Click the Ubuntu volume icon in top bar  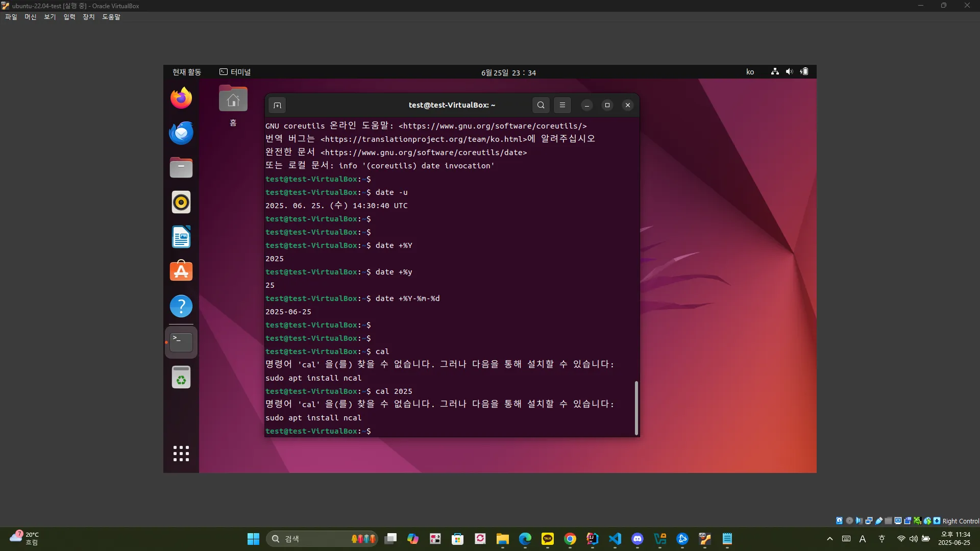click(x=789, y=72)
